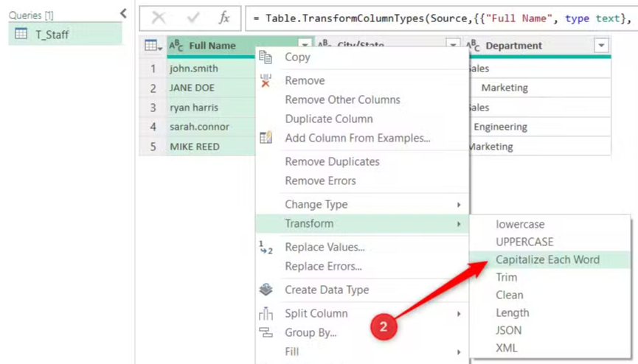Expand the Fill submenu arrow
638x364 pixels.
point(459,351)
